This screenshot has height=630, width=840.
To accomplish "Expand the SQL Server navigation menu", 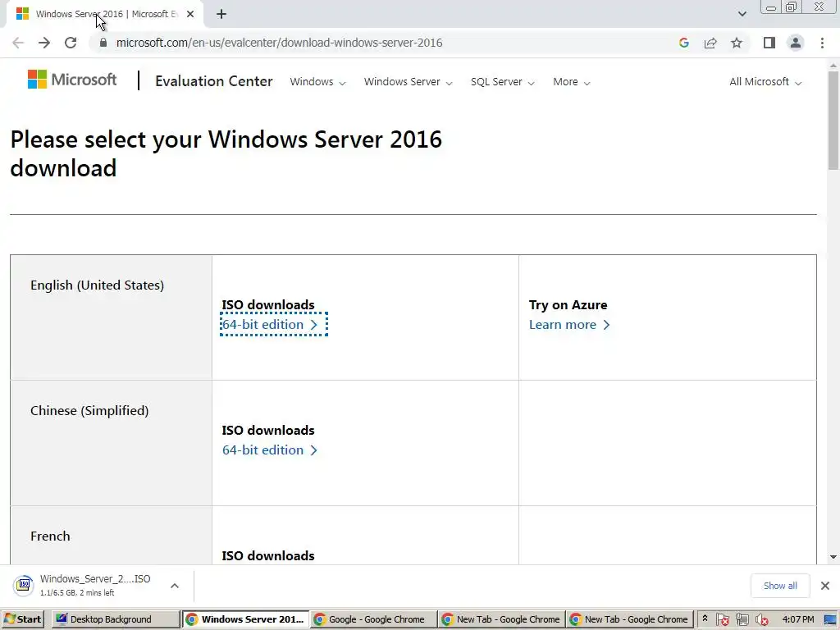I will [503, 82].
